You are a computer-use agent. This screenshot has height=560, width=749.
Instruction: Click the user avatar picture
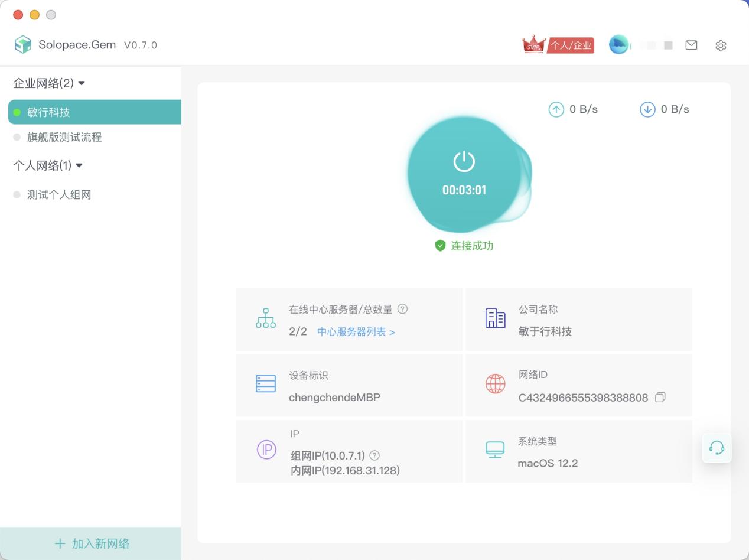coord(618,44)
